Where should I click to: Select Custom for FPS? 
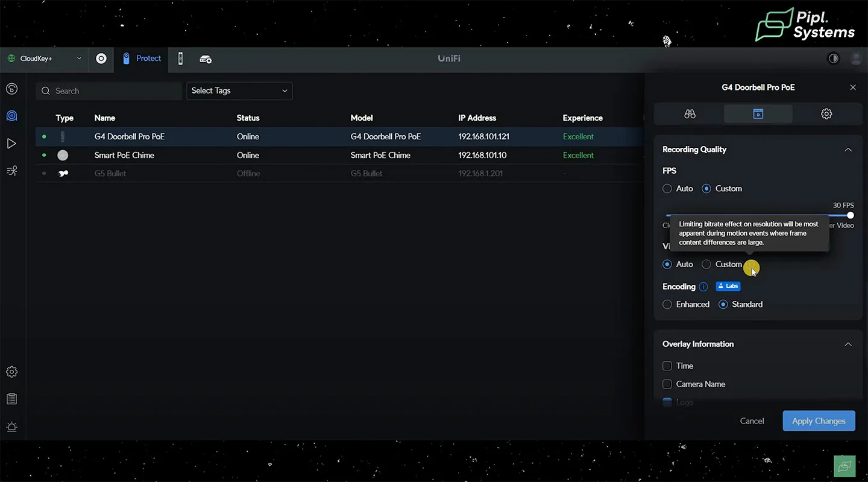tap(706, 189)
